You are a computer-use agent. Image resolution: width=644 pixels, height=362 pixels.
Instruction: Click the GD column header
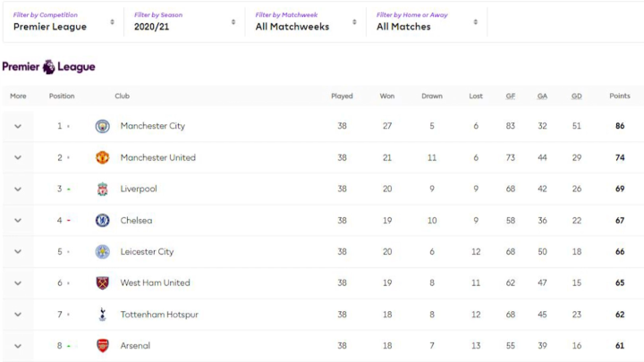click(576, 96)
